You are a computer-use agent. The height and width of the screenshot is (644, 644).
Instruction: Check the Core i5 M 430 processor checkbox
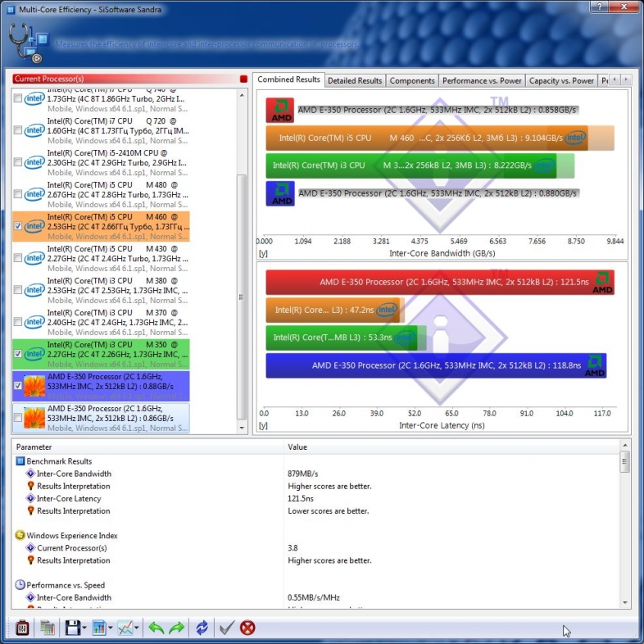18,258
